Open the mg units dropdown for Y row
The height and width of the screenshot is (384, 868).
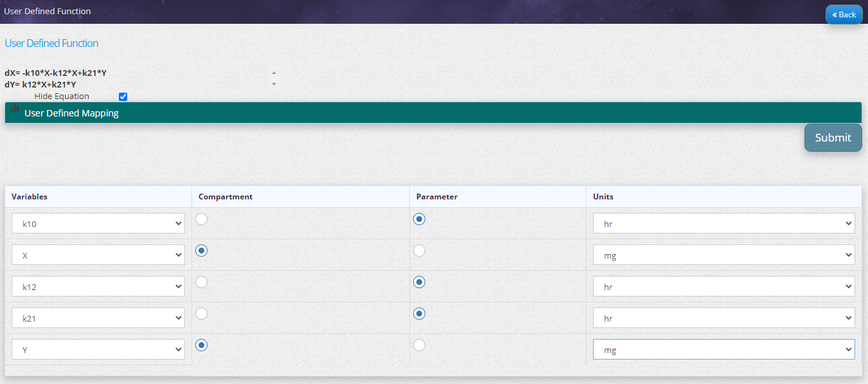(723, 350)
